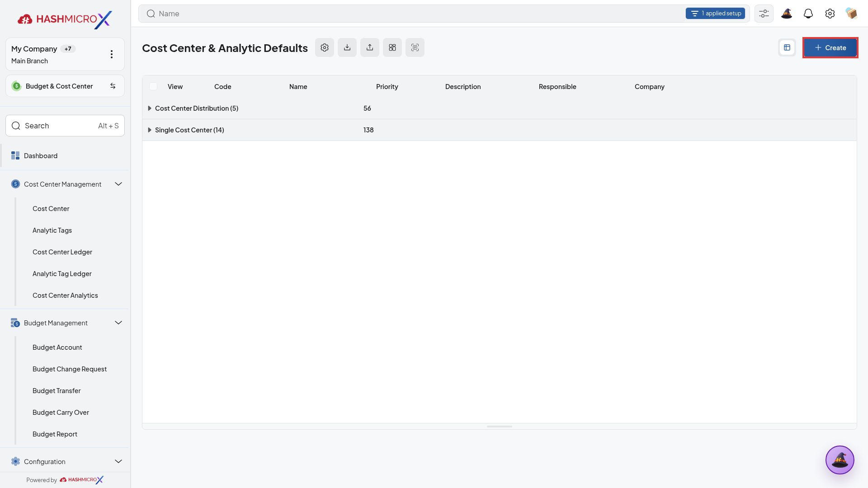Click the swap module icon beside Budget & Cost Center
The image size is (868, 488).
point(113,86)
